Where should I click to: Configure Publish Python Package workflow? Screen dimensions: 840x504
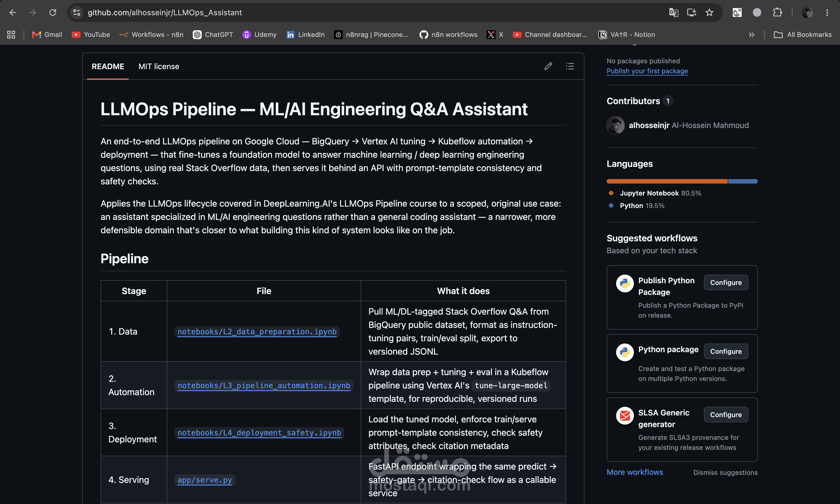tap(726, 283)
